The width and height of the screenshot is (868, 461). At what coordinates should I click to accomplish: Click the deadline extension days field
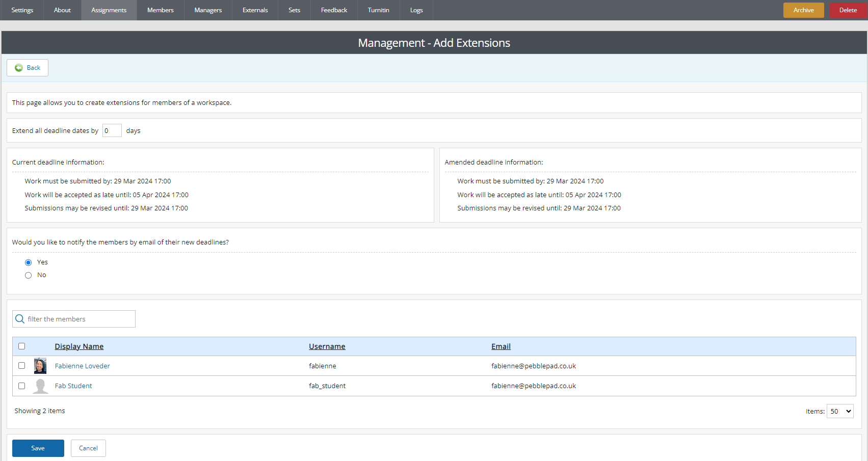click(111, 130)
